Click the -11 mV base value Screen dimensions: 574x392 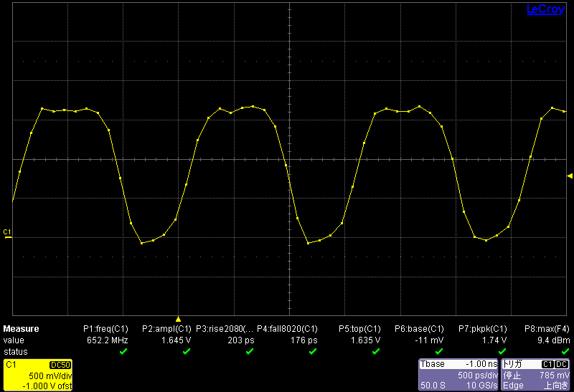[x=429, y=340]
